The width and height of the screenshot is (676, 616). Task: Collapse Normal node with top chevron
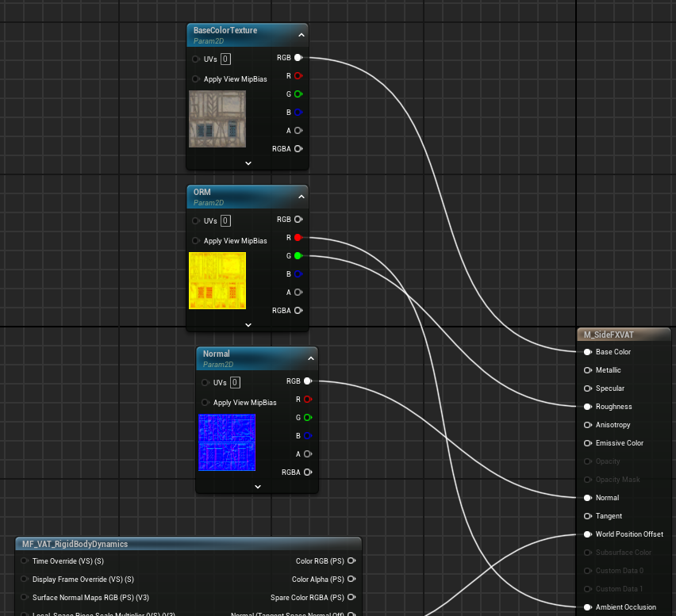click(x=311, y=358)
